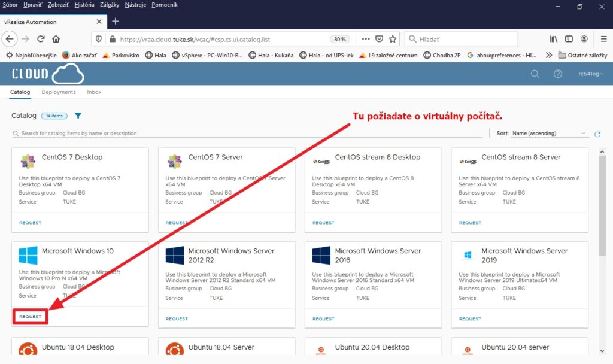
Task: Click the catalog filter funnel icon
Action: coord(78,116)
